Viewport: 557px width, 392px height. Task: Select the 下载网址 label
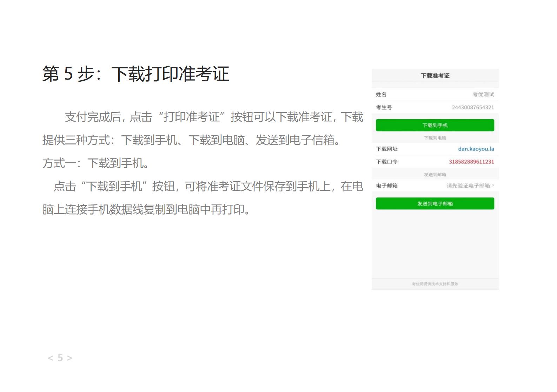[x=386, y=149]
